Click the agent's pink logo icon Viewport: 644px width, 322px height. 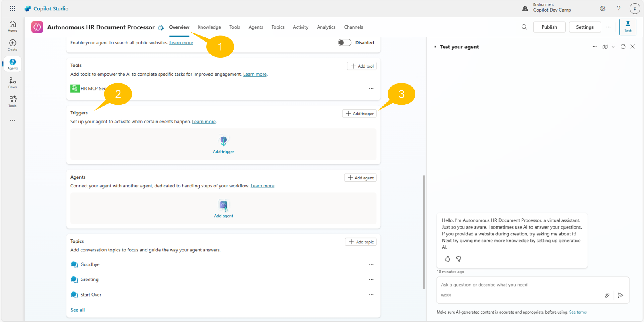pos(37,27)
